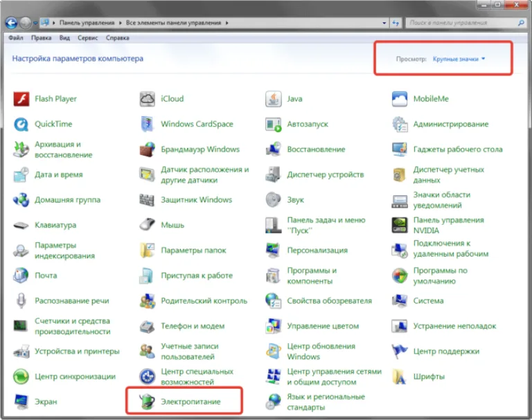This screenshot has height=420, width=532.
Task: Open the navigation history arrow beside Forward
Action: click(35, 23)
